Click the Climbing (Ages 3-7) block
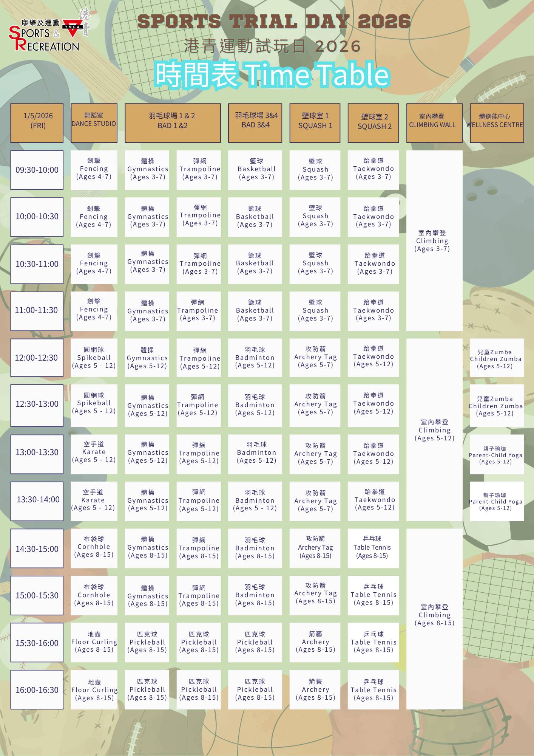The width and height of the screenshot is (534, 756). (434, 241)
